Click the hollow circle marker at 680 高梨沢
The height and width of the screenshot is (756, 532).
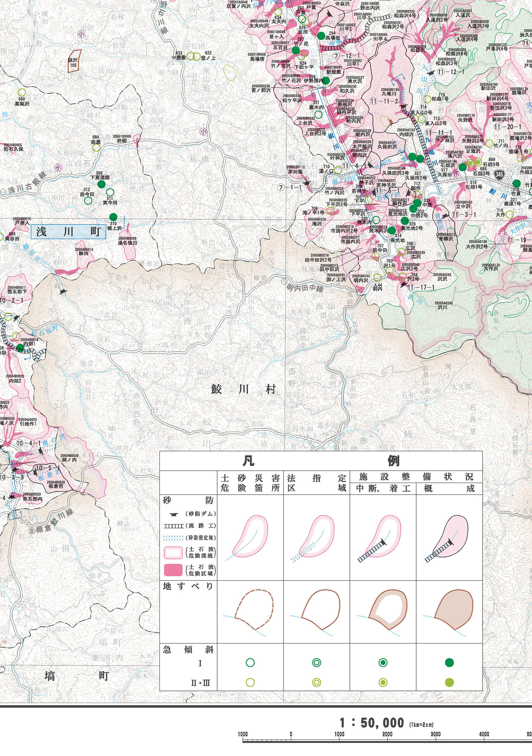(x=22, y=92)
